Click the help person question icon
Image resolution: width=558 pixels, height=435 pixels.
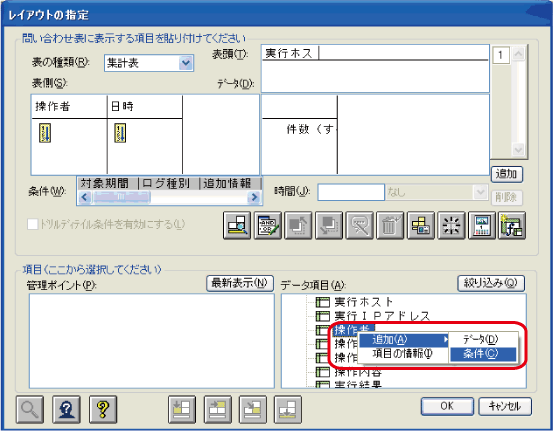[67, 409]
